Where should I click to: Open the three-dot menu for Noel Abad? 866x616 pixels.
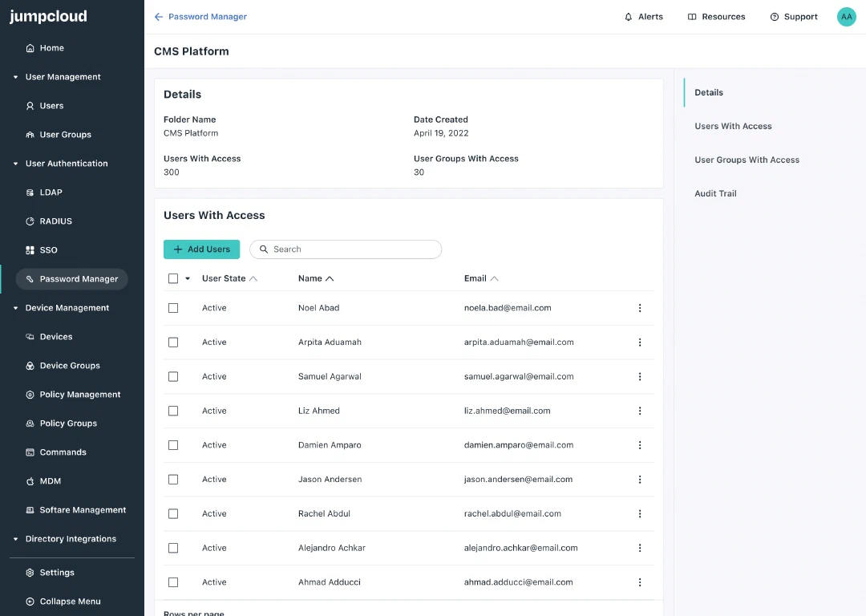point(640,308)
